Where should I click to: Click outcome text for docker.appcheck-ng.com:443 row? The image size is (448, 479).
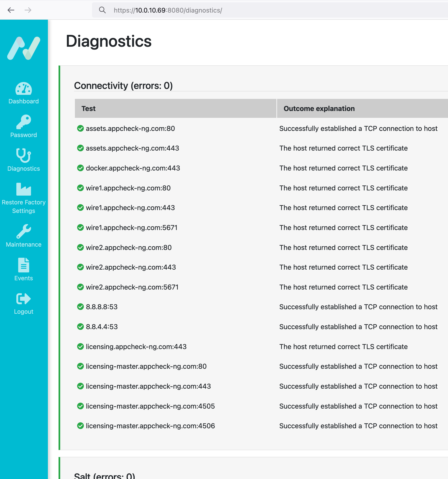[x=343, y=168]
